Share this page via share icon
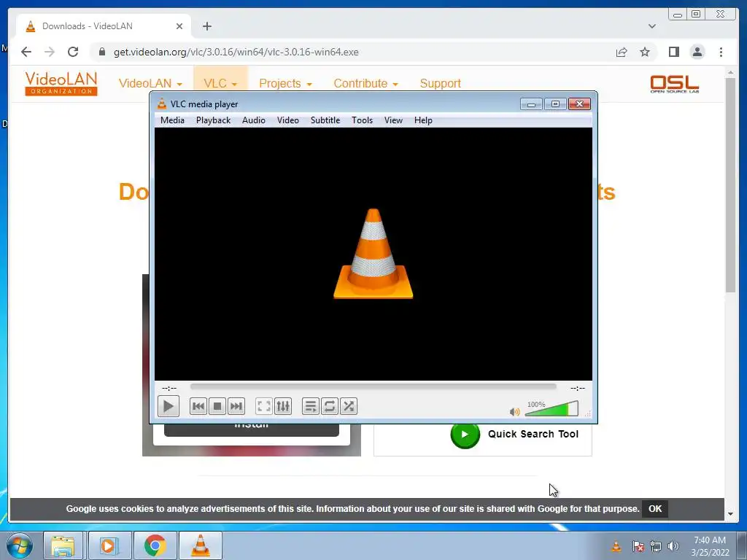 point(622,52)
